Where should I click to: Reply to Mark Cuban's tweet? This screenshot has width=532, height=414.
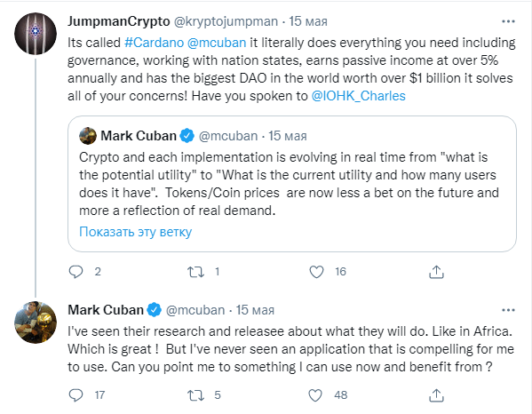[76, 395]
